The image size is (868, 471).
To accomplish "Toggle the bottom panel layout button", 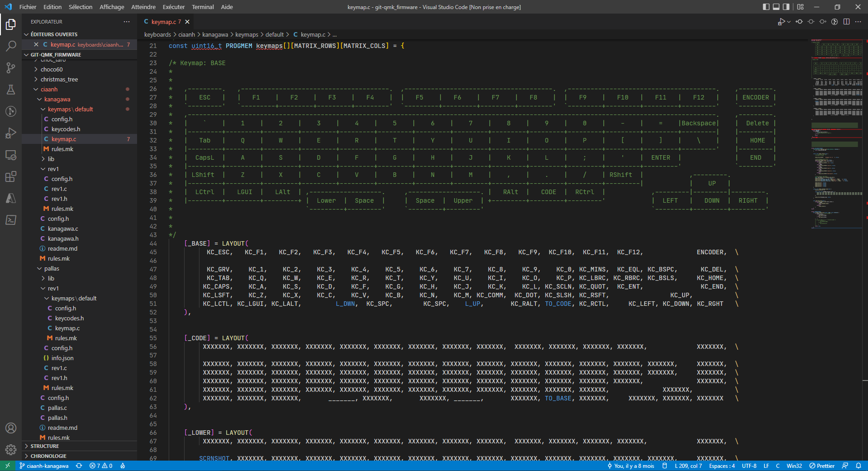I will point(776,7).
